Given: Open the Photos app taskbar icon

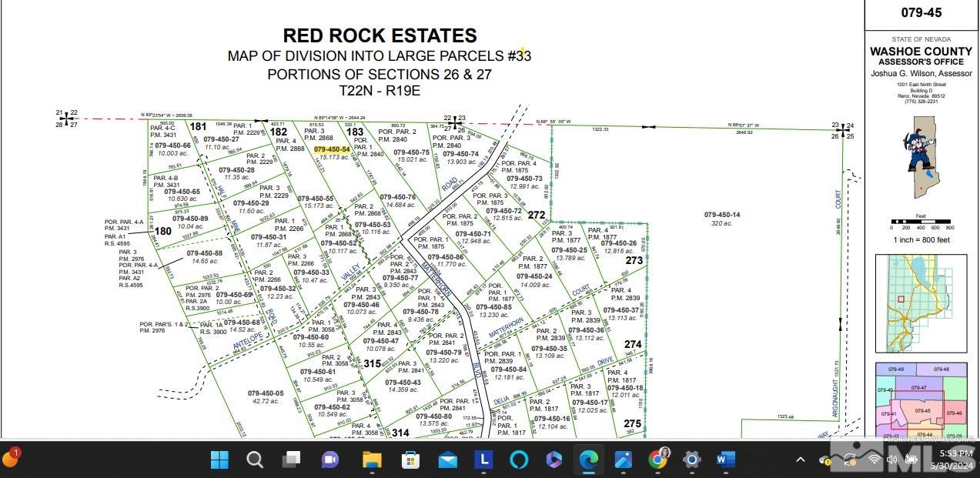Looking at the screenshot, I should (x=623, y=460).
